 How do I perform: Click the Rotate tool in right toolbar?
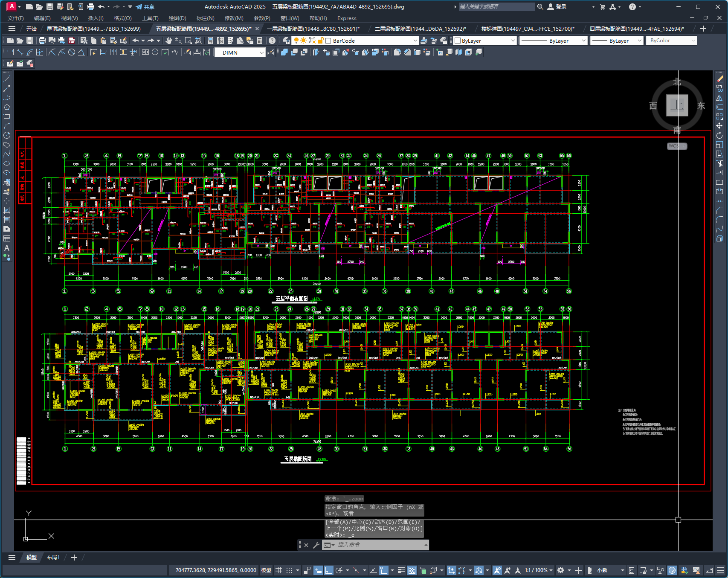(719, 135)
